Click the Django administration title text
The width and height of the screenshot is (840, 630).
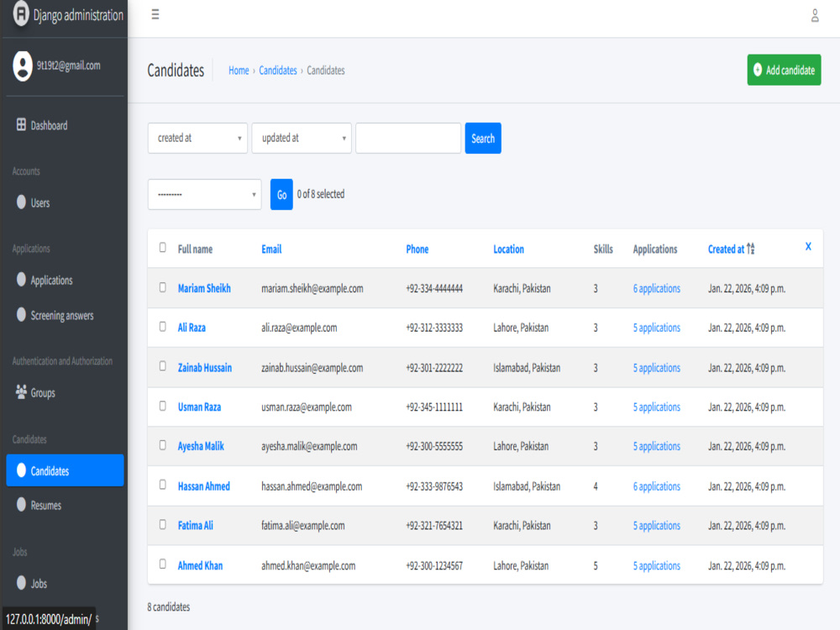[78, 15]
